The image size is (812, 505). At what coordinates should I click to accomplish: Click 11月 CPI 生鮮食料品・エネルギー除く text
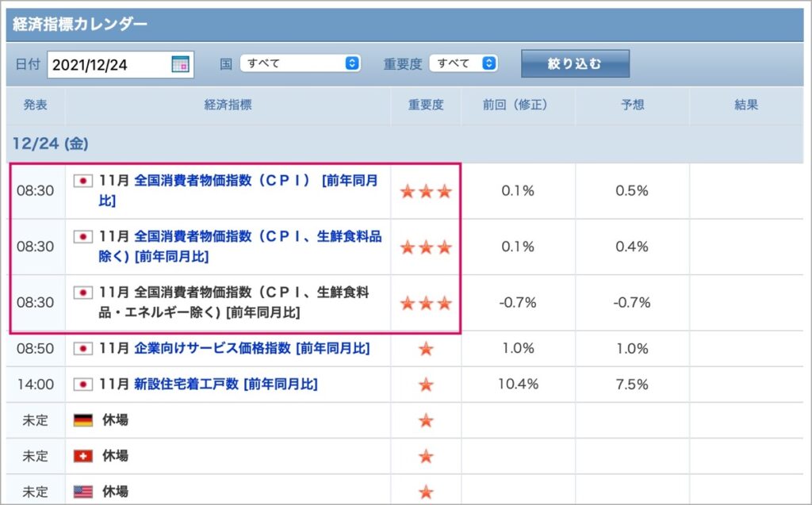234,302
